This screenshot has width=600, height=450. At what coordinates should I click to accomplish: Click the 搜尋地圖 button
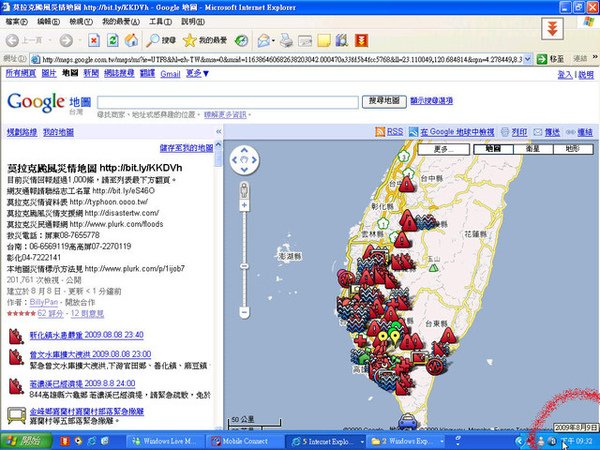(x=384, y=101)
